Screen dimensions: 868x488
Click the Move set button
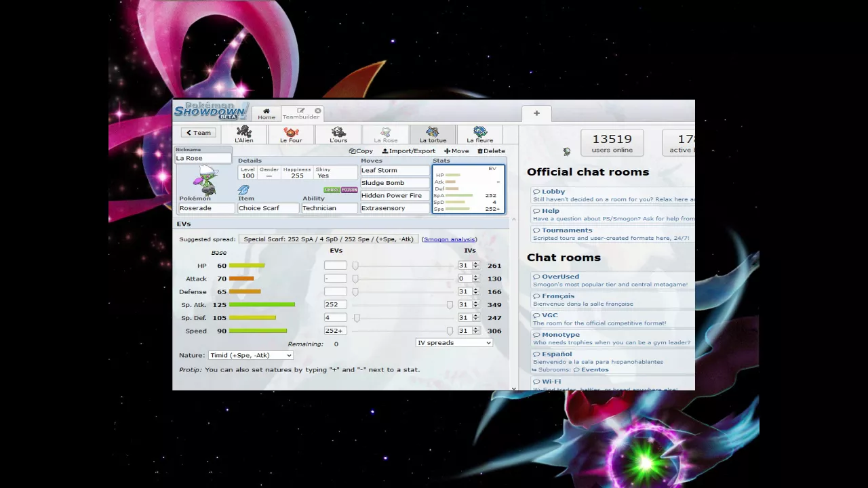pyautogui.click(x=456, y=151)
